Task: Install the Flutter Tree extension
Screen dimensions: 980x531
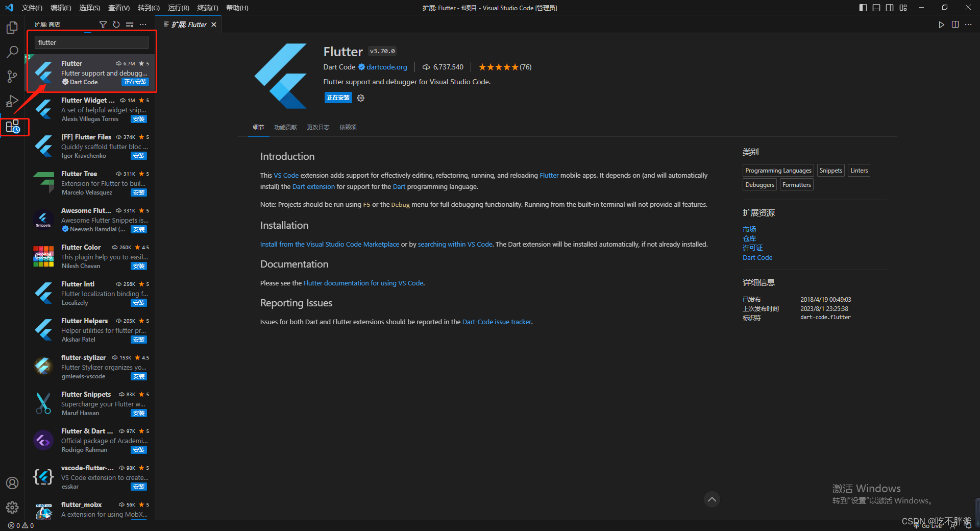Action: coord(139,193)
